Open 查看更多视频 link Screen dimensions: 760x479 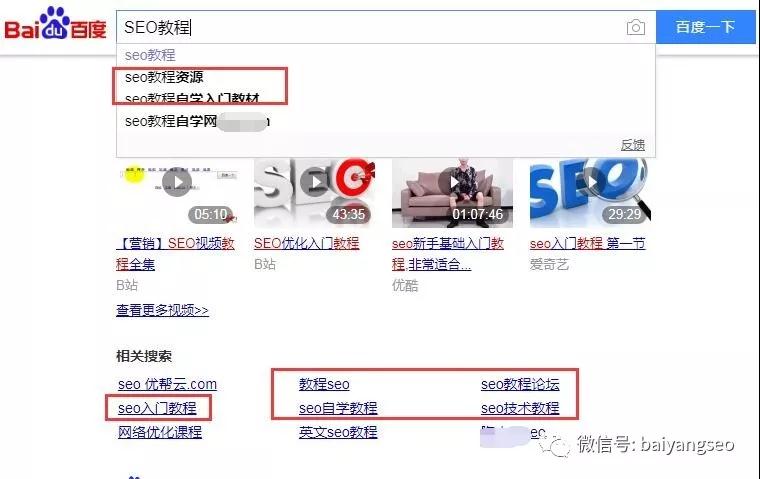(162, 310)
